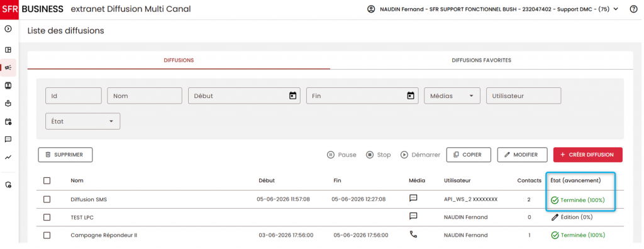Click the SUPPRIMER button
The width and height of the screenshot is (644, 249).
(x=65, y=155)
